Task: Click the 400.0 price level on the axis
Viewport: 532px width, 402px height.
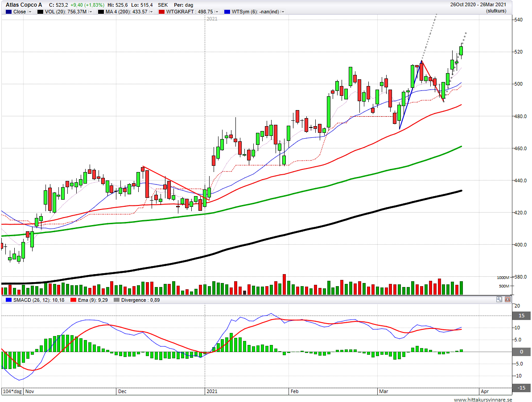Action: (x=520, y=245)
